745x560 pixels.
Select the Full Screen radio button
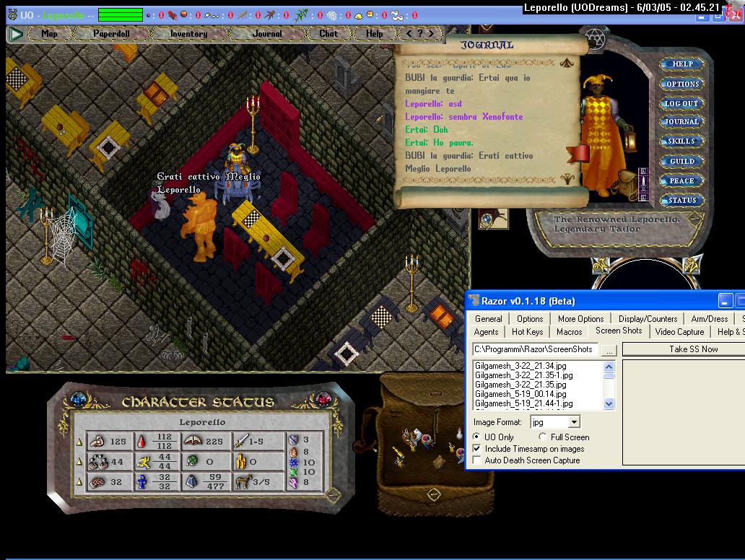click(x=543, y=437)
